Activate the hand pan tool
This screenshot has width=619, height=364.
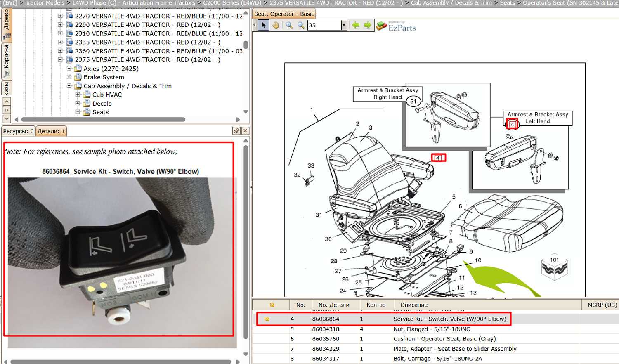pyautogui.click(x=276, y=25)
